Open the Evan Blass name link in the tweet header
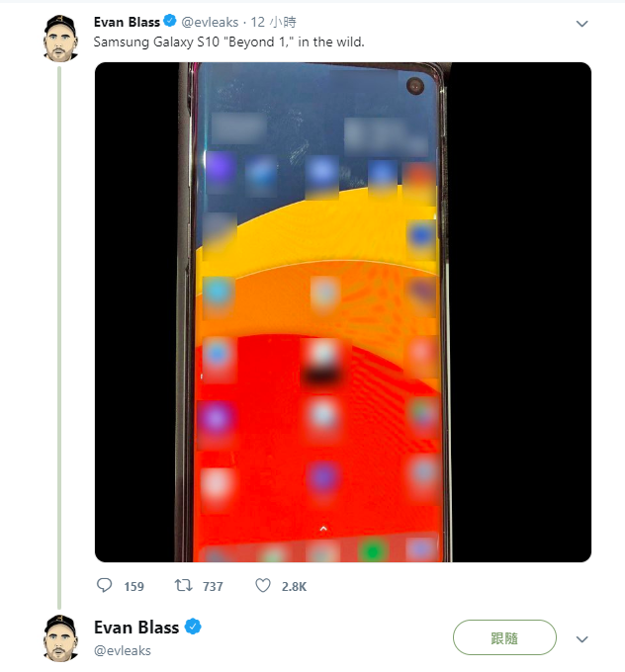This screenshot has height=672, width=625. (127, 22)
